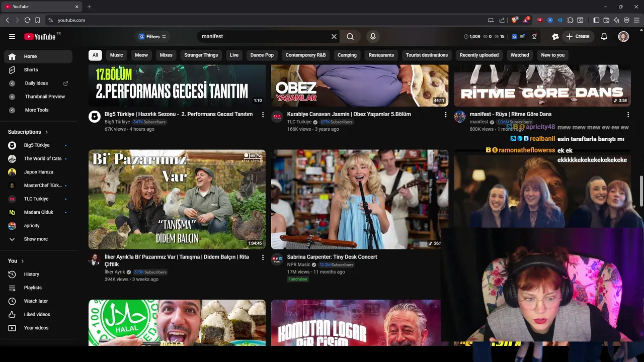Image resolution: width=644 pixels, height=362 pixels.
Task: Open Watch later in the sidebar
Action: point(38,301)
